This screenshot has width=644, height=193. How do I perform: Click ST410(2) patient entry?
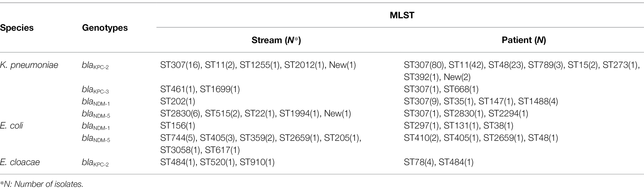(x=421, y=138)
